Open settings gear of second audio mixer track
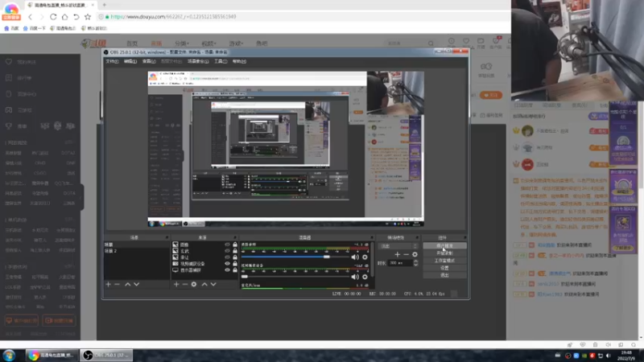 click(365, 277)
